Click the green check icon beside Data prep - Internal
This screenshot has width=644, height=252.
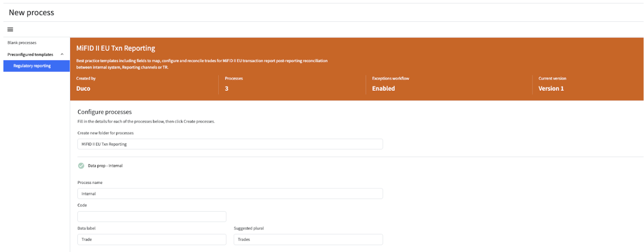pyautogui.click(x=81, y=166)
